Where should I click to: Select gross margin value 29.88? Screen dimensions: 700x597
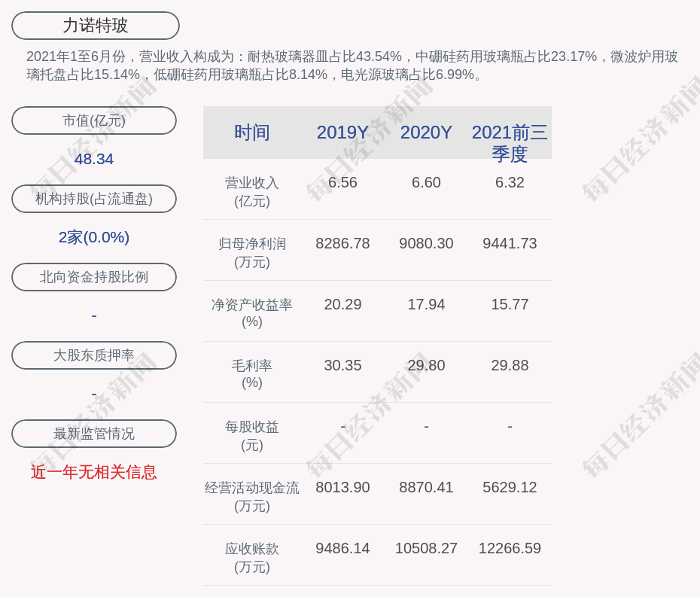pyautogui.click(x=510, y=365)
